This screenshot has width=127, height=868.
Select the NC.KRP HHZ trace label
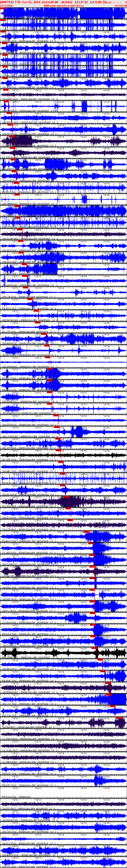click(x=30, y=459)
